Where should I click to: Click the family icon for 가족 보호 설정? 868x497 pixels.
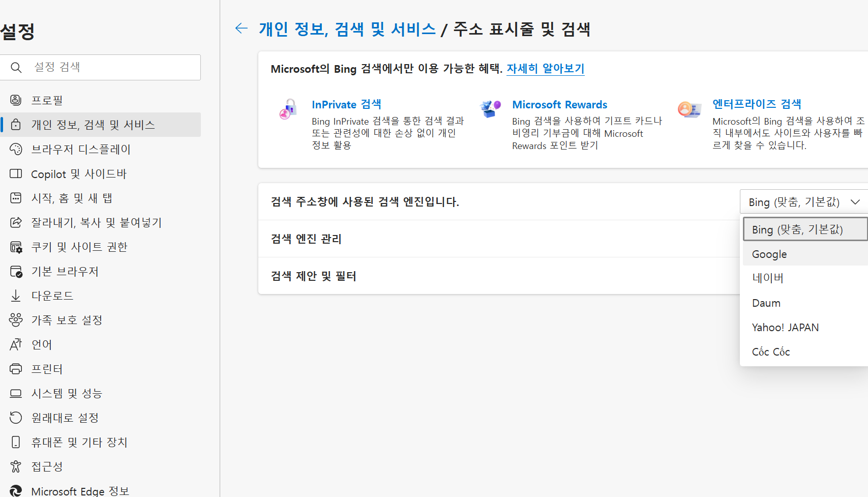16,320
